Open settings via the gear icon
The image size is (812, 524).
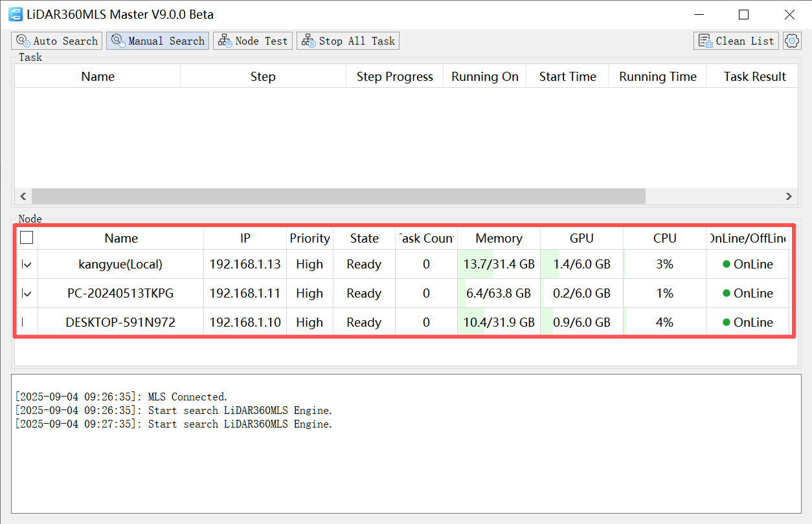pyautogui.click(x=791, y=41)
